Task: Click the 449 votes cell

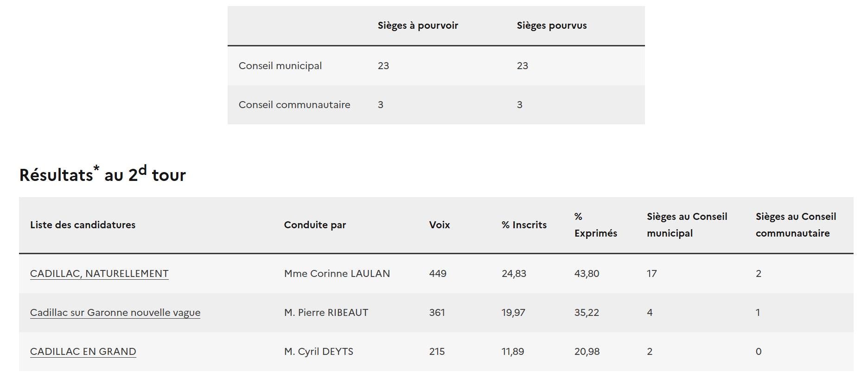Action: 437,274
